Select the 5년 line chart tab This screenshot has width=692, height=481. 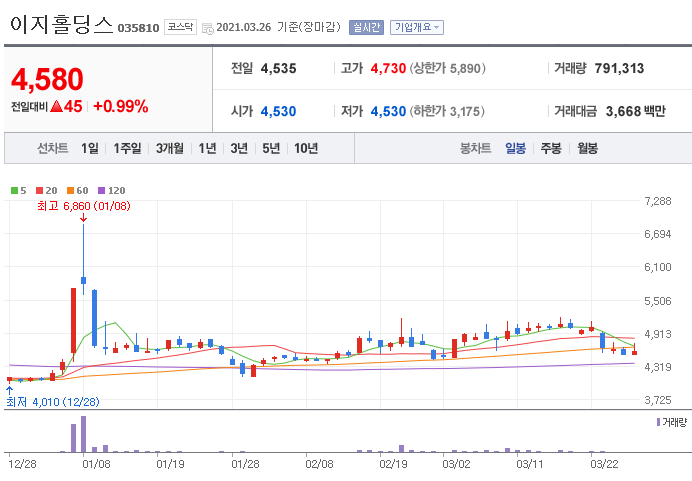(x=271, y=148)
